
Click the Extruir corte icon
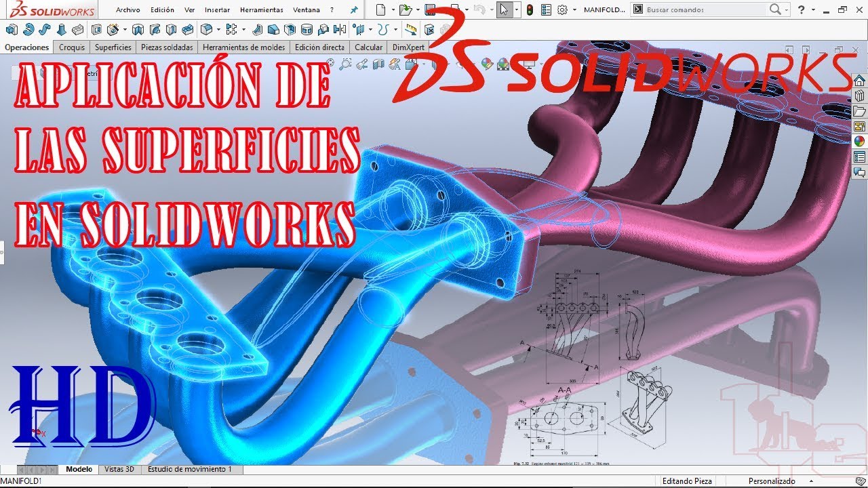click(x=96, y=30)
